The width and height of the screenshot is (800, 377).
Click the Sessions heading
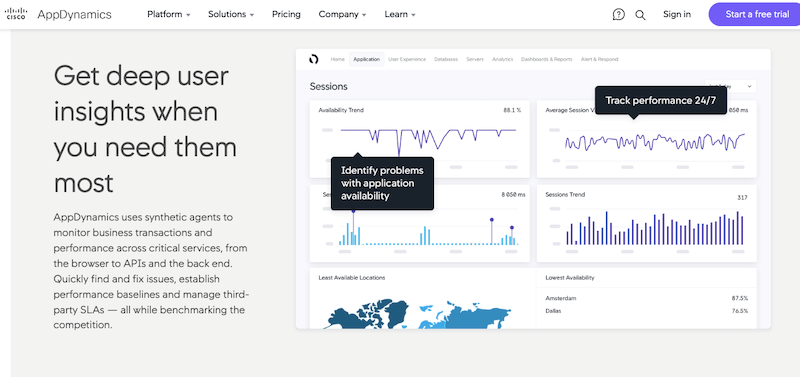point(329,86)
